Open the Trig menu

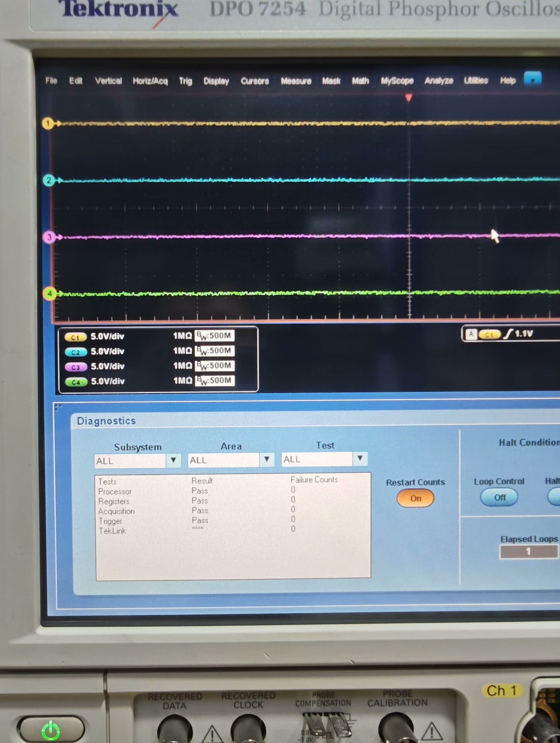tap(185, 81)
